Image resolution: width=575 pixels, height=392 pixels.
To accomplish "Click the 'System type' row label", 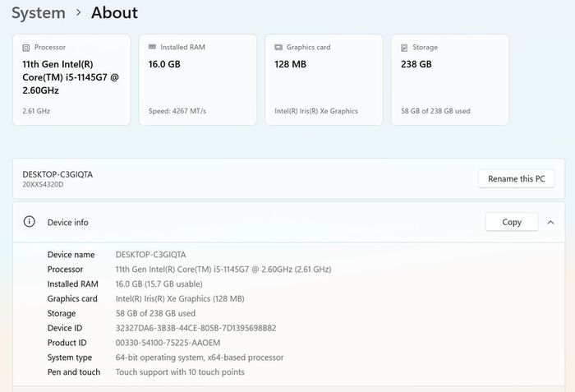I will [x=70, y=357].
